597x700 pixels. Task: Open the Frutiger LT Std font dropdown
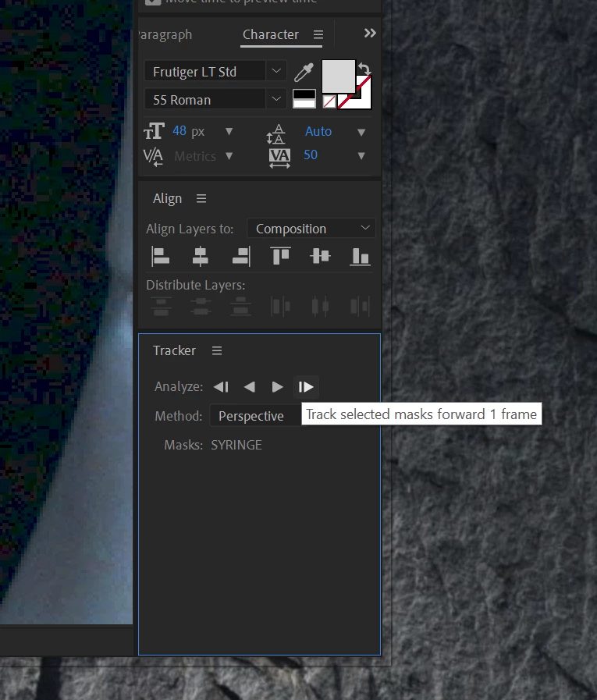[215, 72]
